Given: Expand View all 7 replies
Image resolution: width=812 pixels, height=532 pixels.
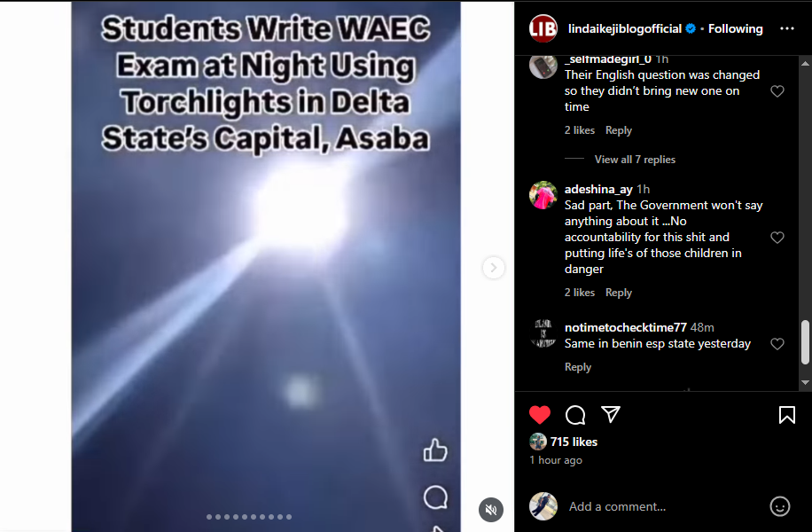Looking at the screenshot, I should (x=635, y=160).
